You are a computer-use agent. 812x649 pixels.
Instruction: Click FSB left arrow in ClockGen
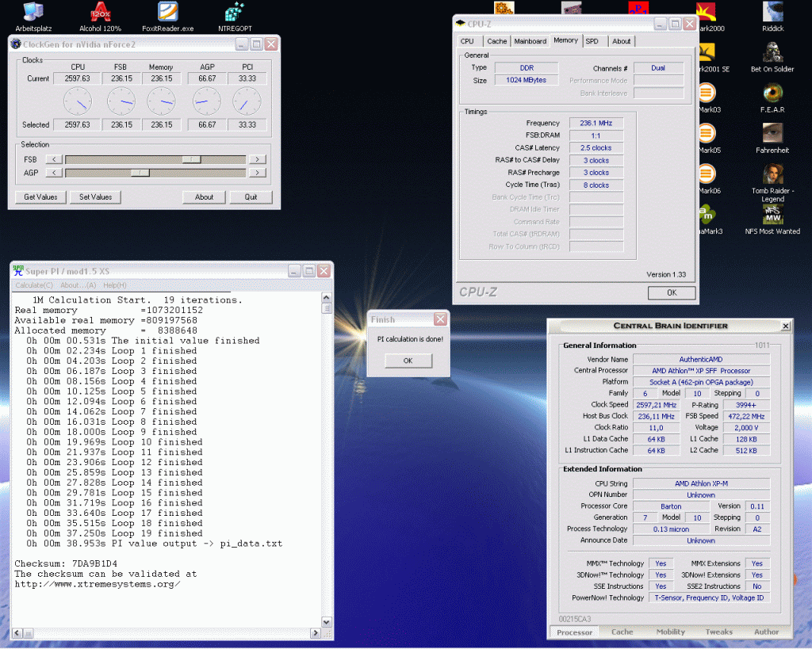click(x=54, y=159)
